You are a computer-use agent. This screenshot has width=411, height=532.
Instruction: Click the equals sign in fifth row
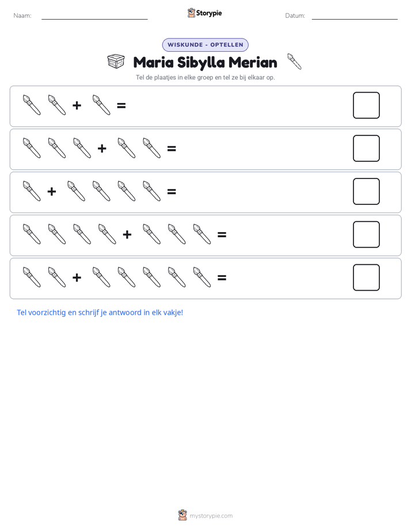tap(222, 278)
